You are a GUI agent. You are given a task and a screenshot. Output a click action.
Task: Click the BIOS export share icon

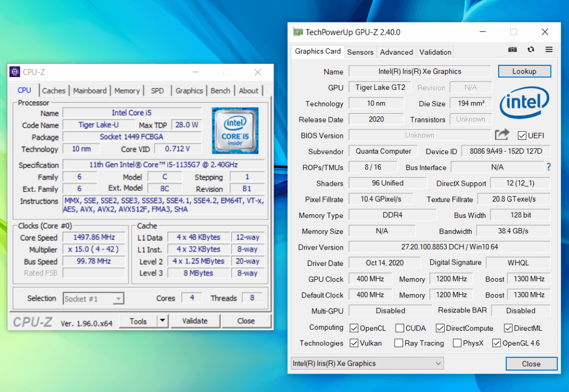click(x=502, y=135)
